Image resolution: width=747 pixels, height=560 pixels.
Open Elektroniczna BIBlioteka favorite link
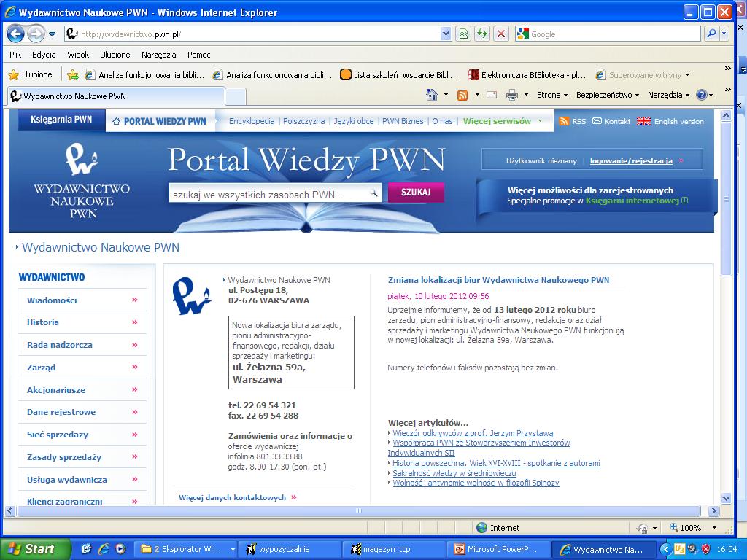click(x=527, y=75)
